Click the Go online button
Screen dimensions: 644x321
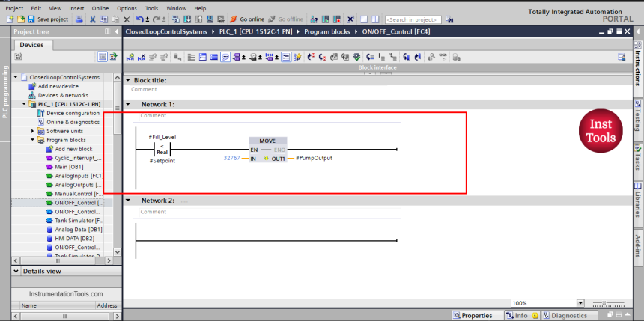tap(247, 19)
